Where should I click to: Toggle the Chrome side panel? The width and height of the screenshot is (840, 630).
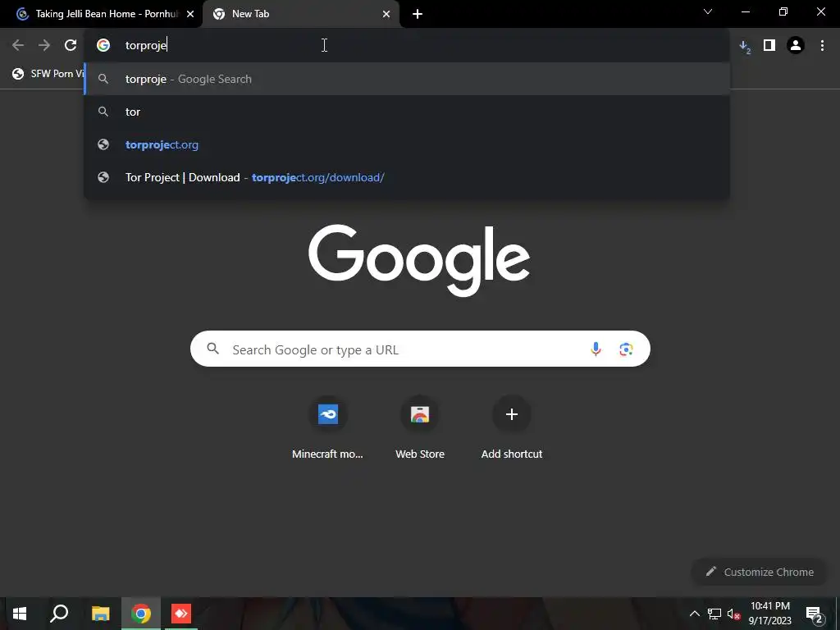769,46
